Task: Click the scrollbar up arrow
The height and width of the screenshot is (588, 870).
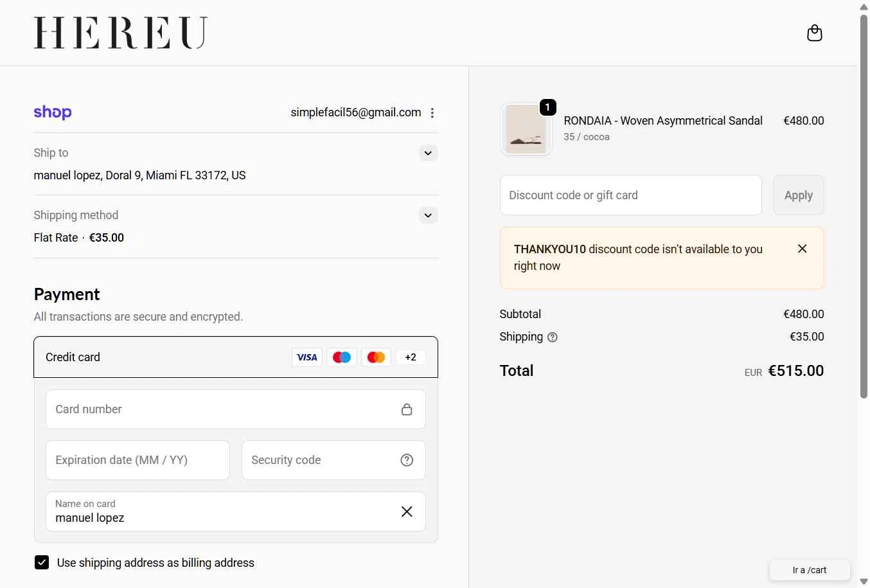Action: 864,6
